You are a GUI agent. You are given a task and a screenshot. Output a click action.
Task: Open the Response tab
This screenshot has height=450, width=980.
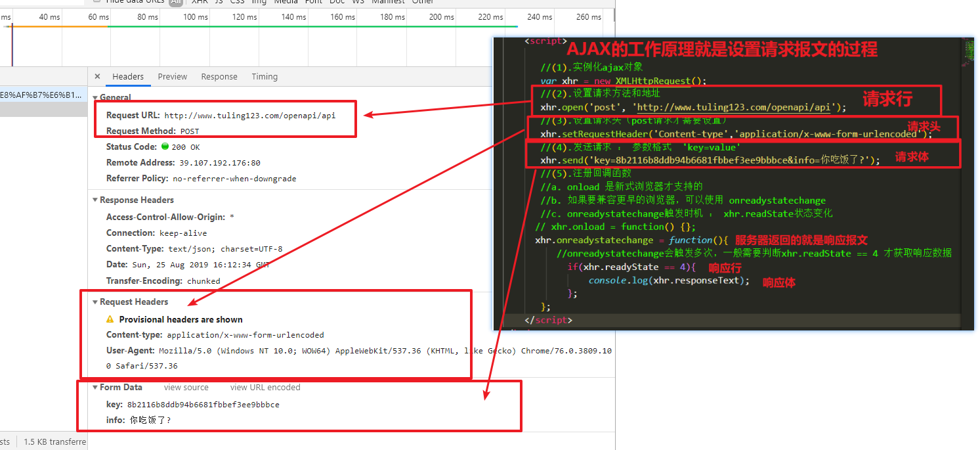click(219, 77)
